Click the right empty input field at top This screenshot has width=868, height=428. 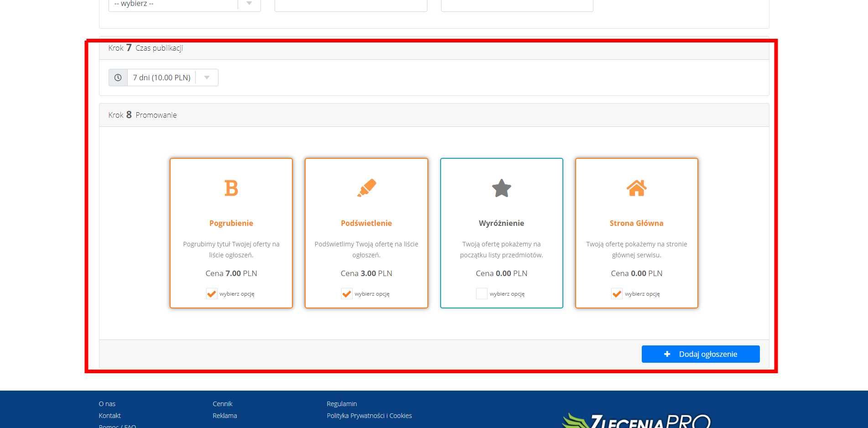click(x=517, y=5)
